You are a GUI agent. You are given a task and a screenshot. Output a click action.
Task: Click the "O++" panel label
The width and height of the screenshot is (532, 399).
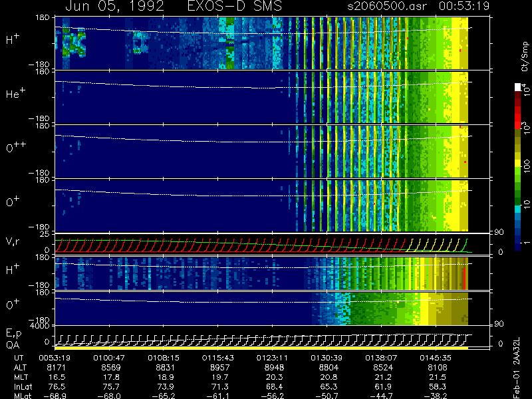click(15, 147)
